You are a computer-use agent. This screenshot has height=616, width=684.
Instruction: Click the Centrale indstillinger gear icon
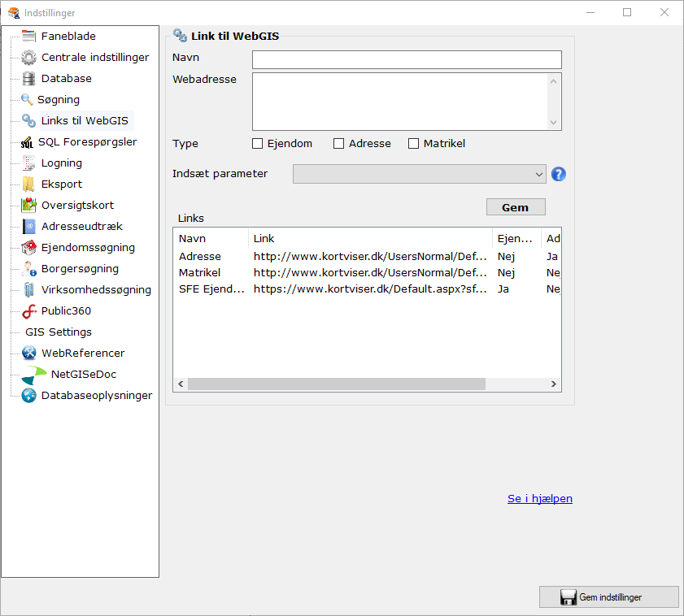click(28, 58)
